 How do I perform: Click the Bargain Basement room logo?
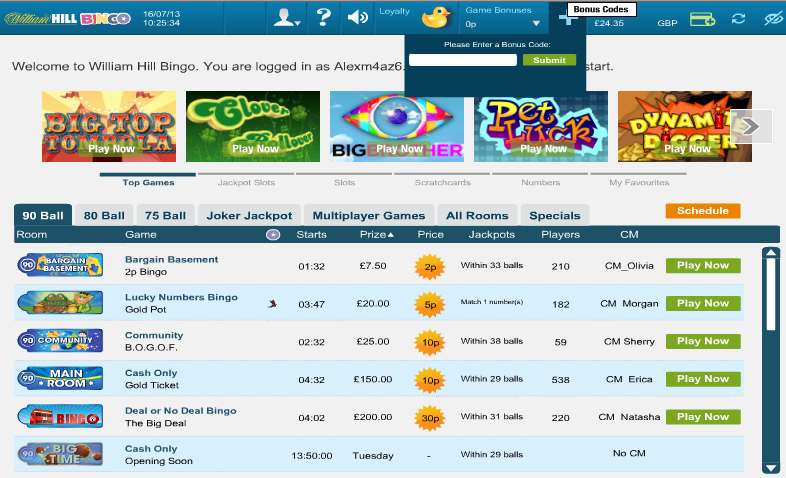pyautogui.click(x=60, y=265)
